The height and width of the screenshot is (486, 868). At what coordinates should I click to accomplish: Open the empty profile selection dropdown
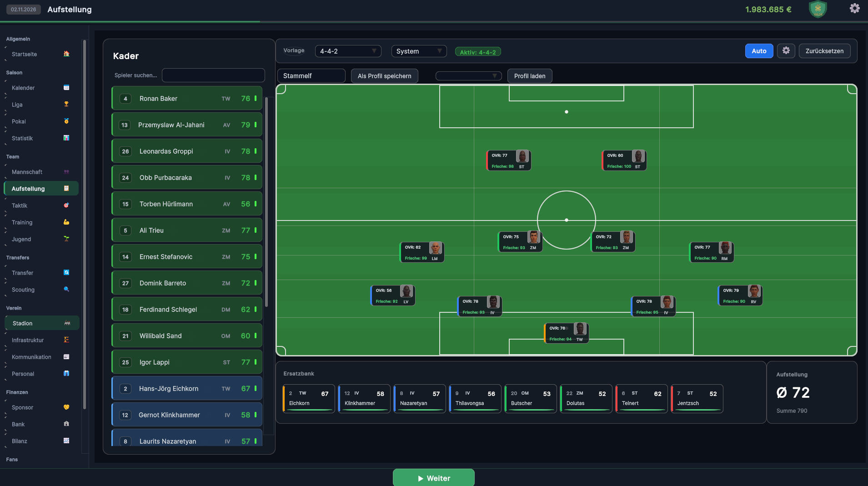click(468, 76)
